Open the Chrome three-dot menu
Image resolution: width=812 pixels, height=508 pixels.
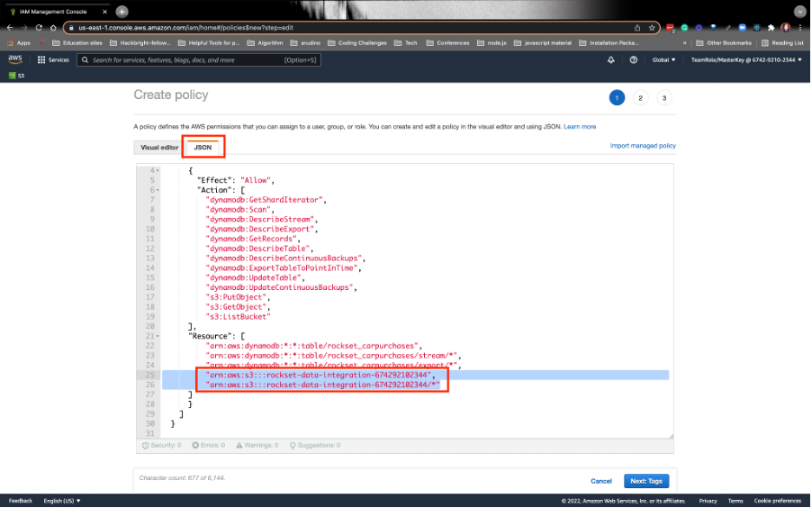(x=800, y=28)
